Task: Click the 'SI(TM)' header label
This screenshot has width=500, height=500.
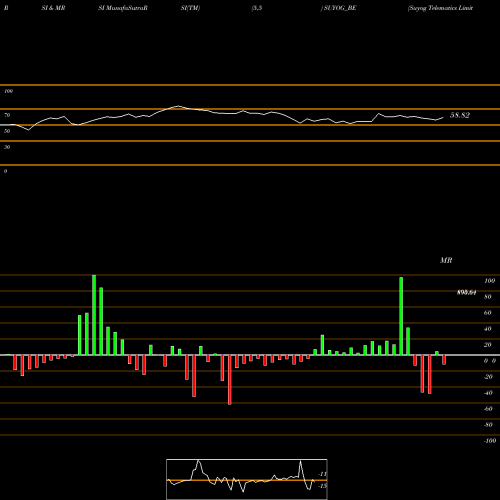Action: 190,8
